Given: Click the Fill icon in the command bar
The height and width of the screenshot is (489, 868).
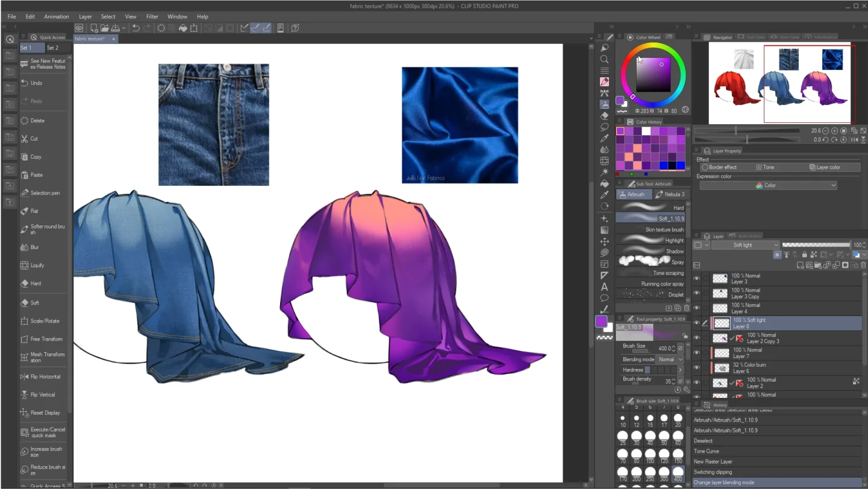Looking at the screenshot, I should pyautogui.click(x=183, y=28).
